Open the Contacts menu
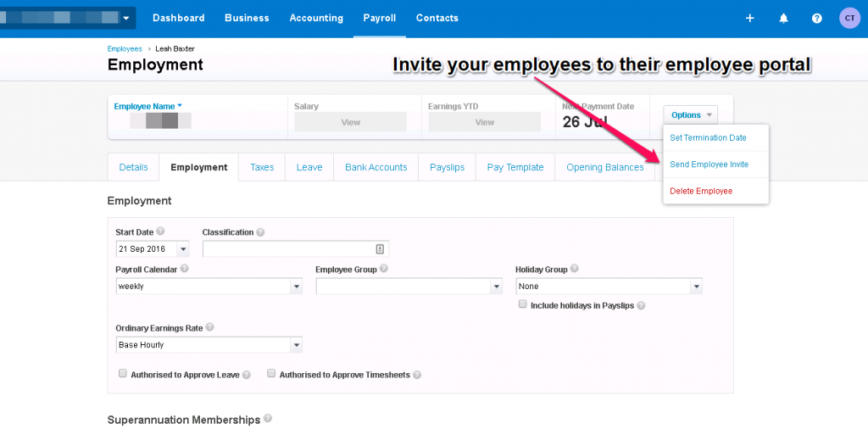 [437, 19]
